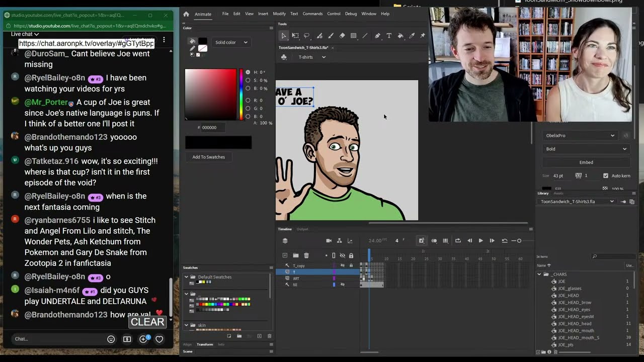The image size is (644, 362).
Task: Collapse the Default Swatches group
Action: coord(186,277)
